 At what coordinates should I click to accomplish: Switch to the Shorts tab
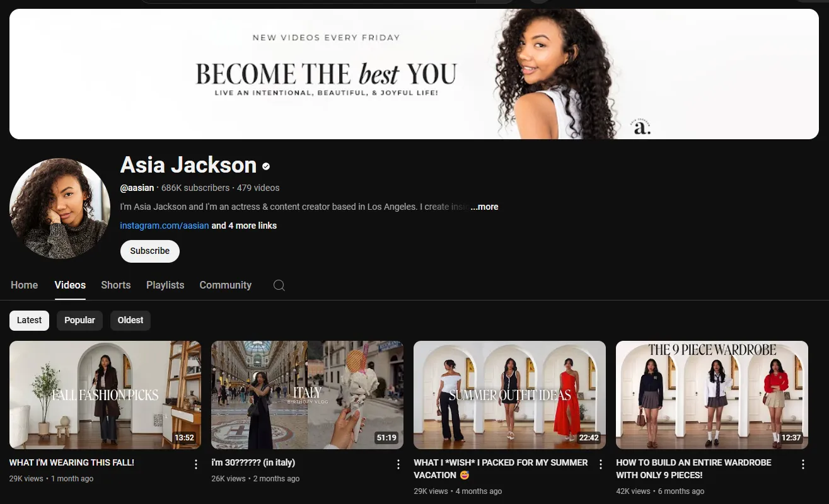pyautogui.click(x=116, y=285)
